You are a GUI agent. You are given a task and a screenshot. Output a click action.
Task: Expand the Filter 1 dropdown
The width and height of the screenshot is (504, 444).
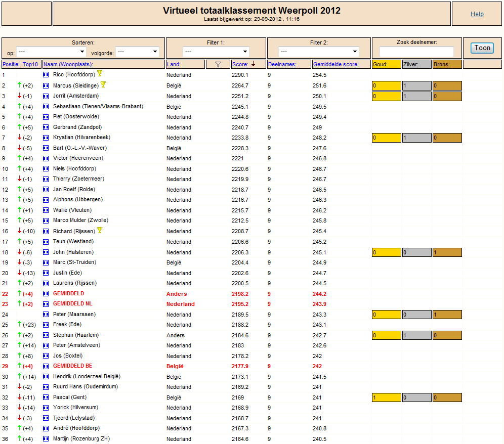[216, 52]
